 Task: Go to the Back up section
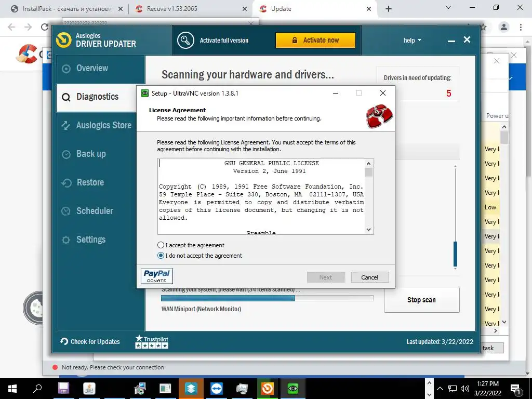click(96, 154)
